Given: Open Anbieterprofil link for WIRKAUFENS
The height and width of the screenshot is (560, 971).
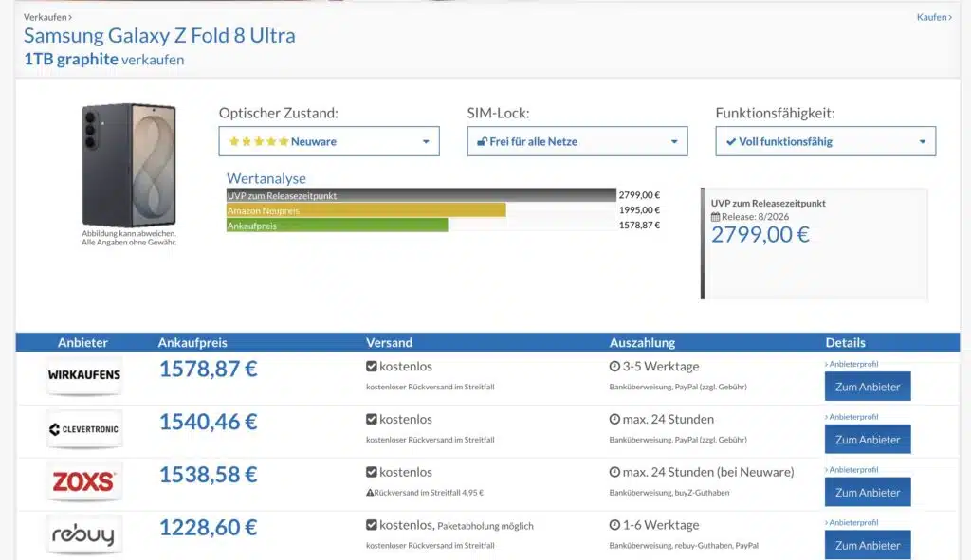Looking at the screenshot, I should tap(852, 364).
